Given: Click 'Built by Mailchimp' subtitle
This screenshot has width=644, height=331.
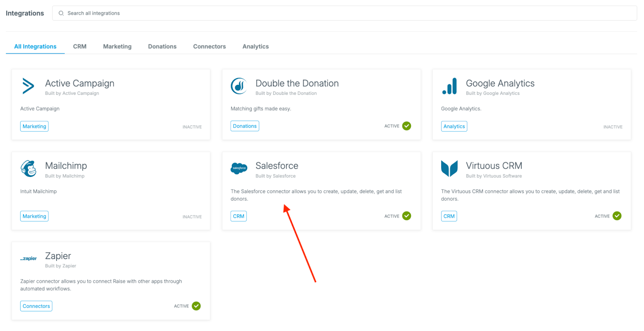Looking at the screenshot, I should (65, 176).
